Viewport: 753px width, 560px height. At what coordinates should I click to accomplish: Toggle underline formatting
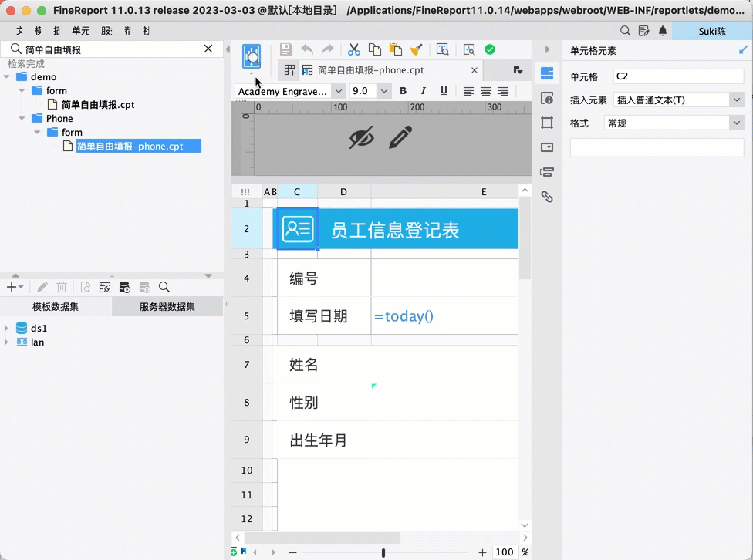coord(444,91)
